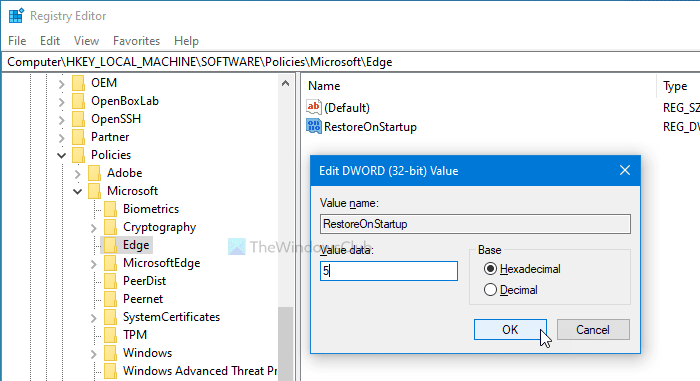Click the TPM folder icon
This screenshot has height=381, width=700.
111,335
